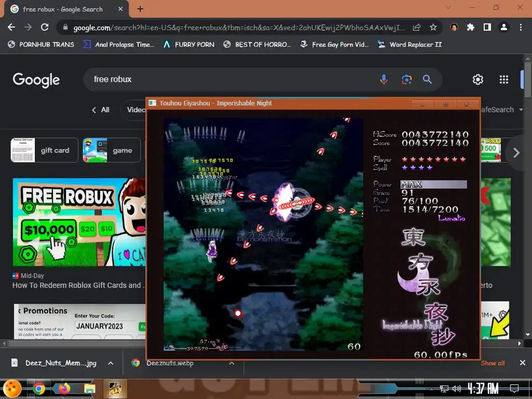
Task: Click the Chrome back arrow
Action: (x=11, y=27)
